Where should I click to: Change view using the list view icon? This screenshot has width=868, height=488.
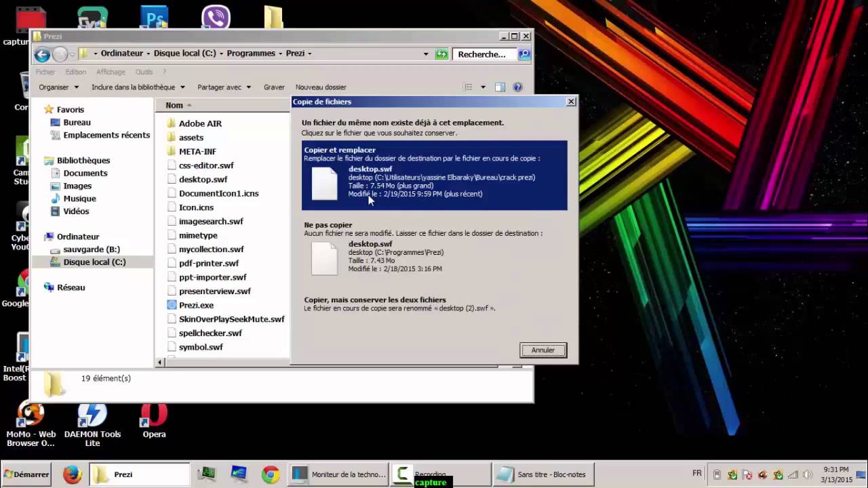[467, 87]
